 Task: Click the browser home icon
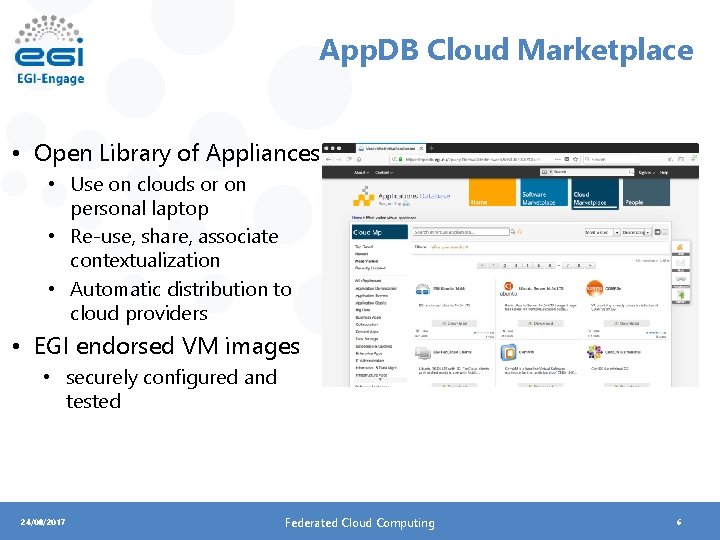(x=359, y=159)
